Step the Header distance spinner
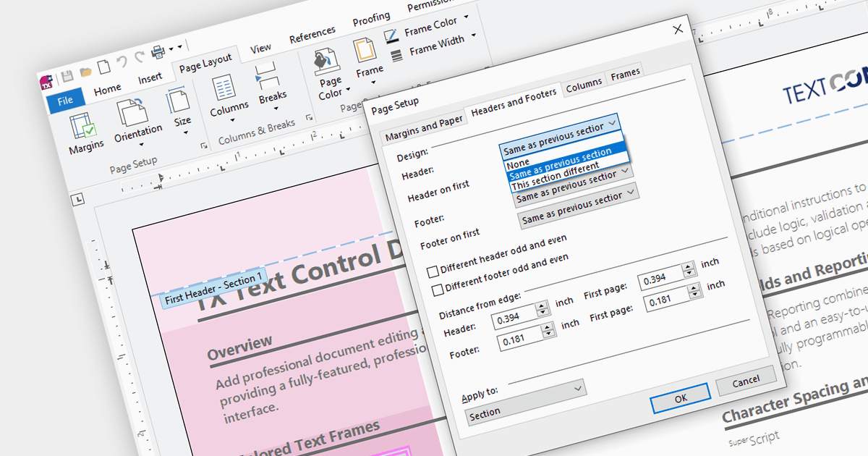Viewport: 868px width, 456px height. pos(543,311)
